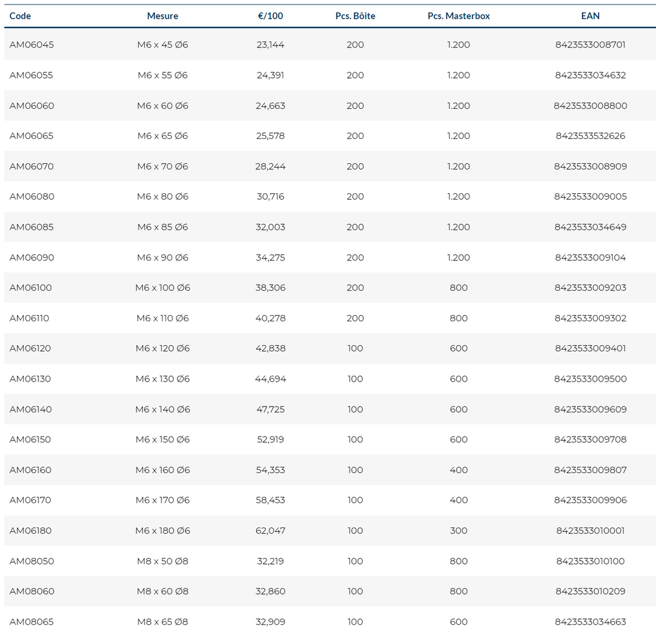This screenshot has height=644, width=656.
Task: Click the EAN column header
Action: click(590, 16)
